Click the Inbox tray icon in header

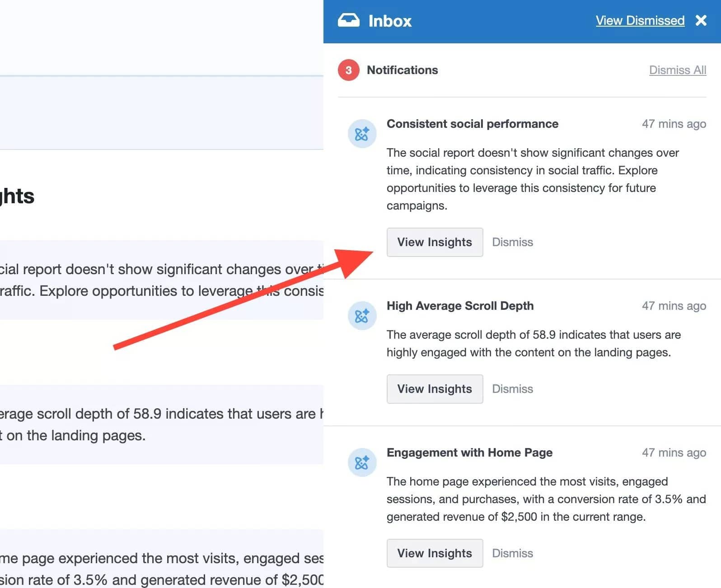(348, 21)
